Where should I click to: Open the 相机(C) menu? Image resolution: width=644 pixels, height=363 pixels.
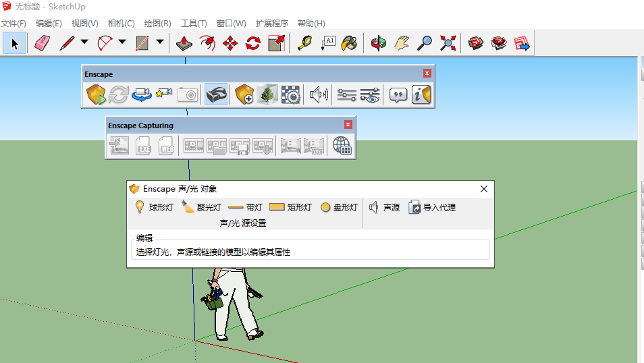(121, 24)
